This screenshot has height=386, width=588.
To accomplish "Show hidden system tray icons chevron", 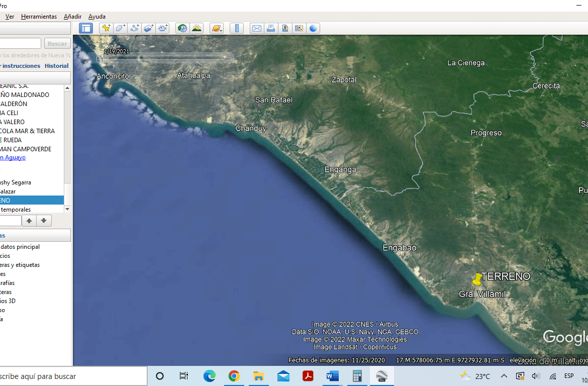I will [x=504, y=376].
